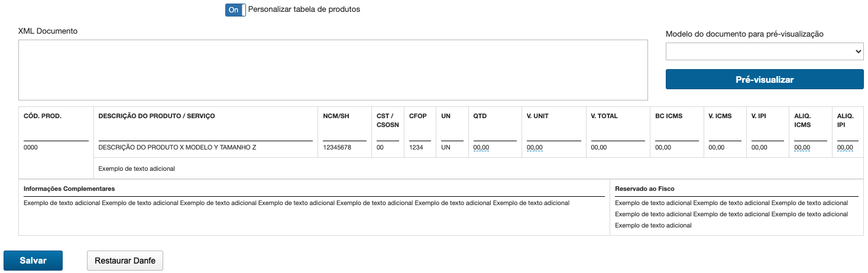Image resolution: width=868 pixels, height=273 pixels.
Task: Open the Modelo do documento dropdown
Action: coord(765,52)
